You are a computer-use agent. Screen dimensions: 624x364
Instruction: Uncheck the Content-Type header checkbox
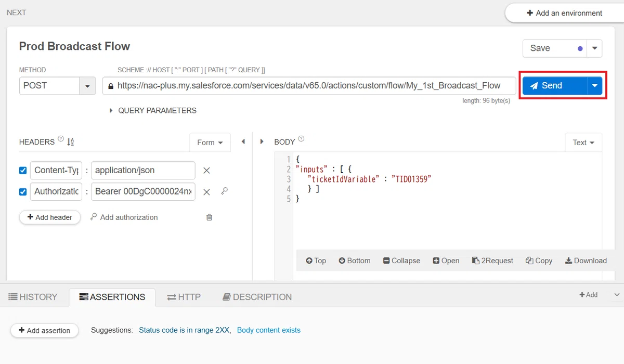tap(23, 171)
